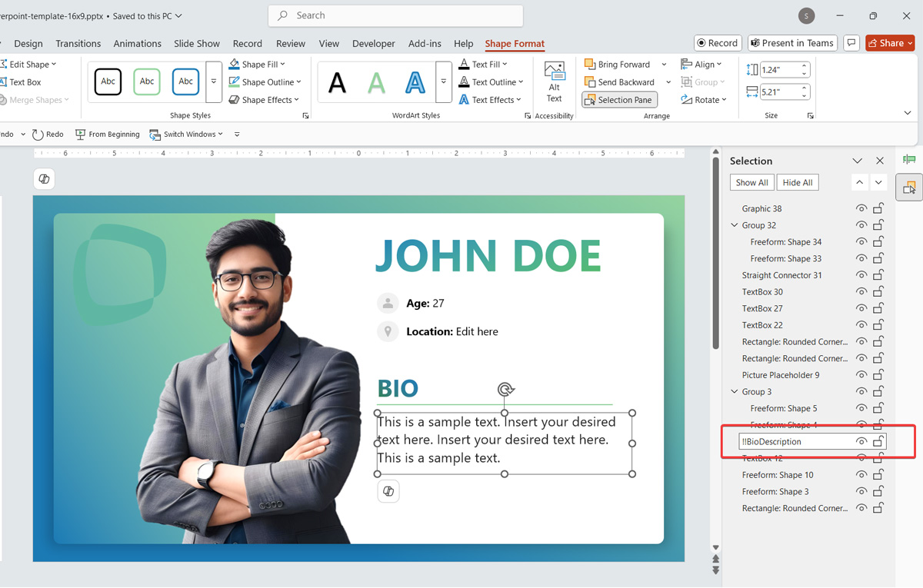Apply blue outlined WordArt A style
Screen dimensions: 923x588
pos(415,81)
